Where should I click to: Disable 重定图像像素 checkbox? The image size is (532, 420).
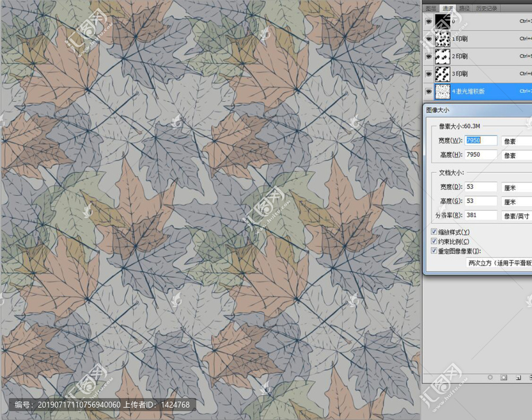tap(434, 251)
